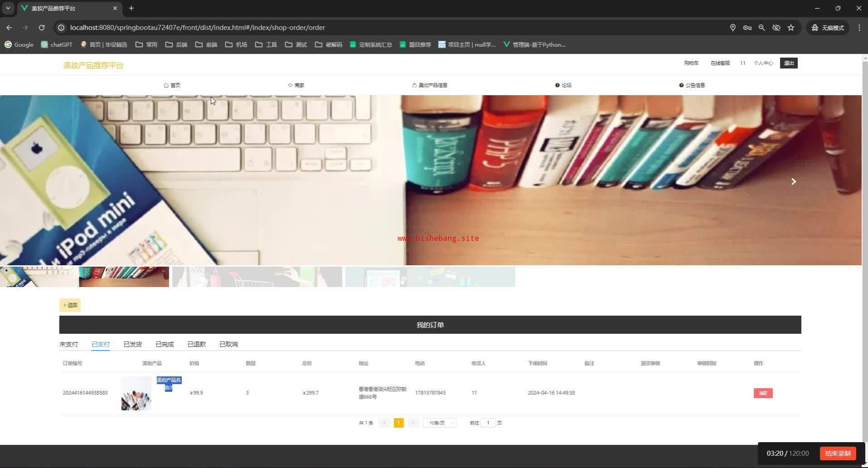Advance the banner carousel with right arrow
This screenshot has height=468, width=868.
coord(793,181)
